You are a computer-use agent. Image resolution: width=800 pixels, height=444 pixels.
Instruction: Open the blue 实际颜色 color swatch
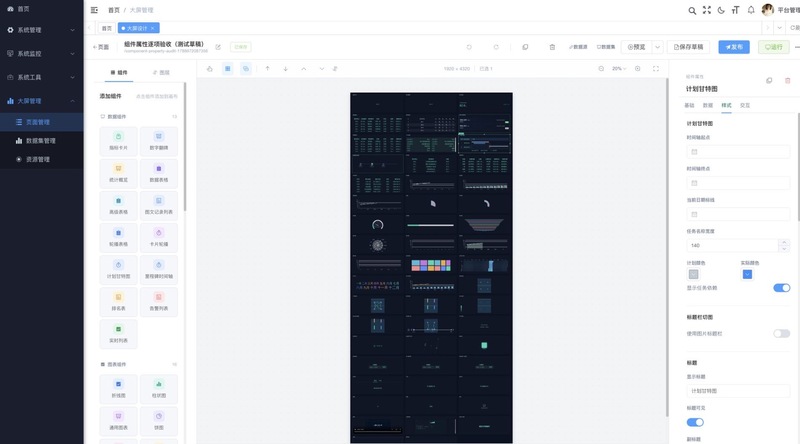[747, 275]
